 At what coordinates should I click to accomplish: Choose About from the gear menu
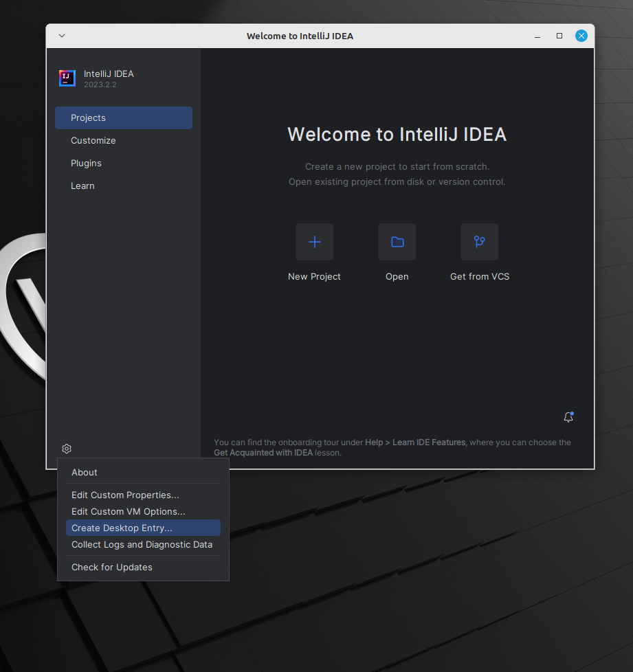tap(85, 473)
